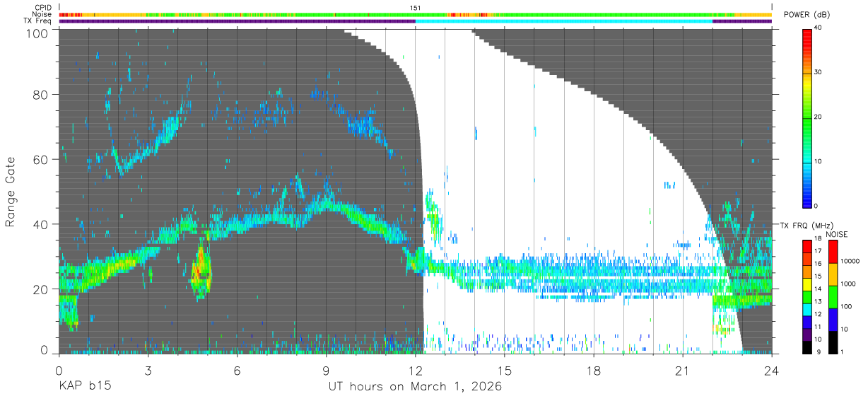This screenshot has height=401, width=868.
Task: Click the UT hours on March 1, 2026 label
Action: click(x=415, y=387)
